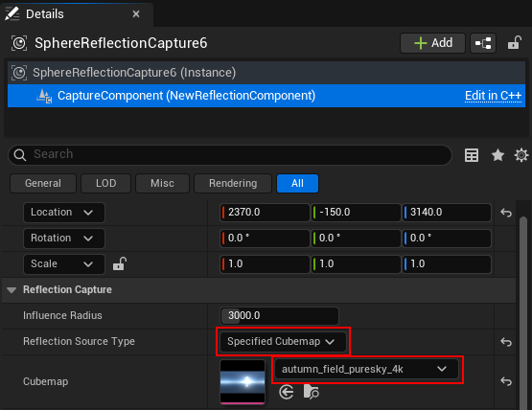Select the General filter tab

click(x=43, y=184)
